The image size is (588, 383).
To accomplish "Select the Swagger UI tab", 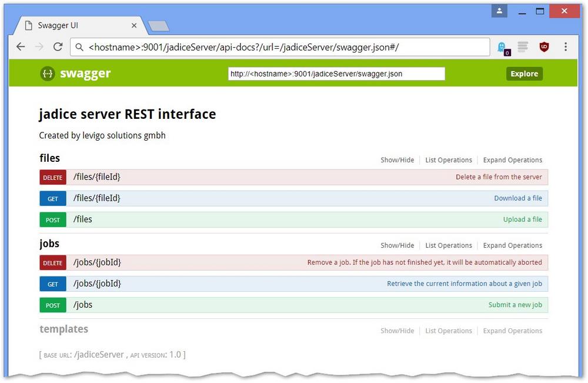I will point(79,25).
